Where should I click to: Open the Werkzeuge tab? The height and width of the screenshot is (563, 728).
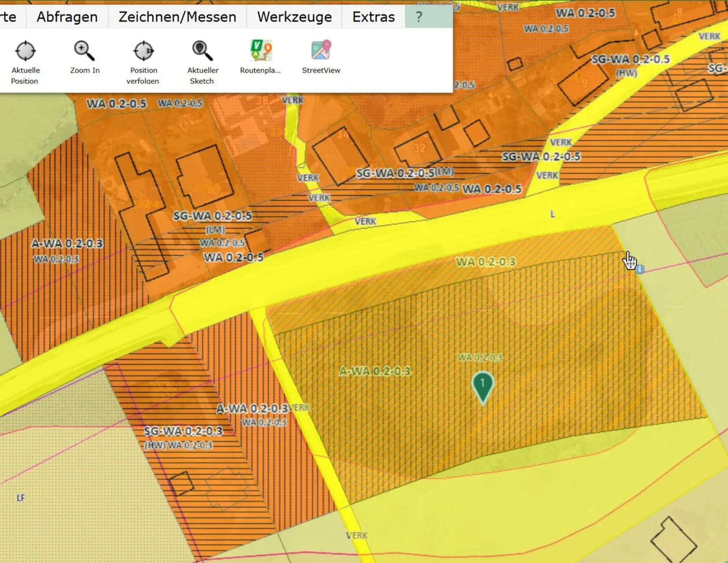pos(294,17)
